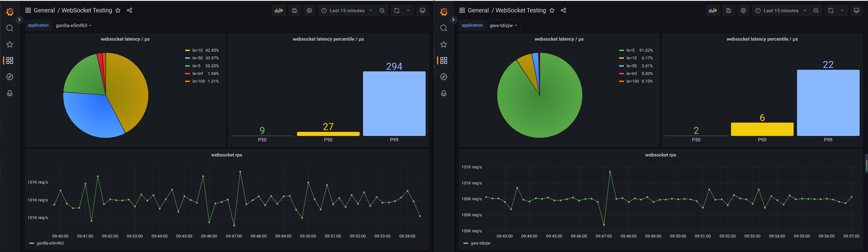Click the P99 bar showing 294
Image resolution: width=868 pixels, height=252 pixels.
coord(394,103)
